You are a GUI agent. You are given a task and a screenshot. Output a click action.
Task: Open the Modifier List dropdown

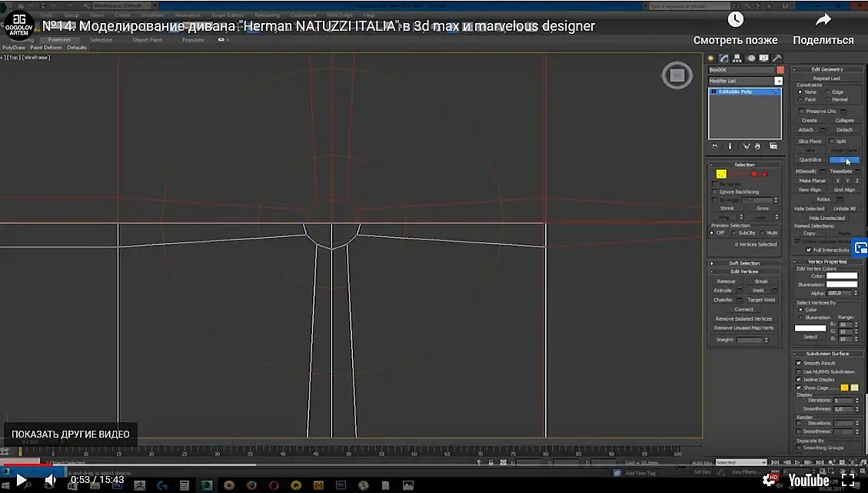(745, 81)
